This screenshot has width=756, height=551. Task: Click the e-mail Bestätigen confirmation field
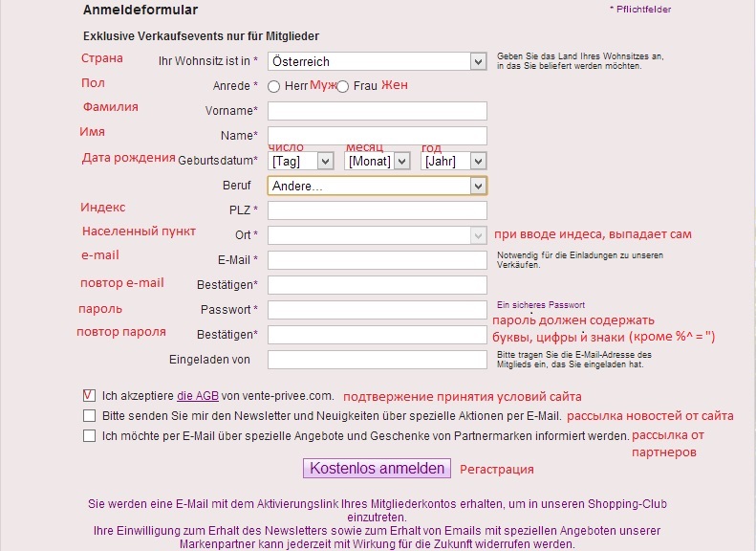point(377,285)
